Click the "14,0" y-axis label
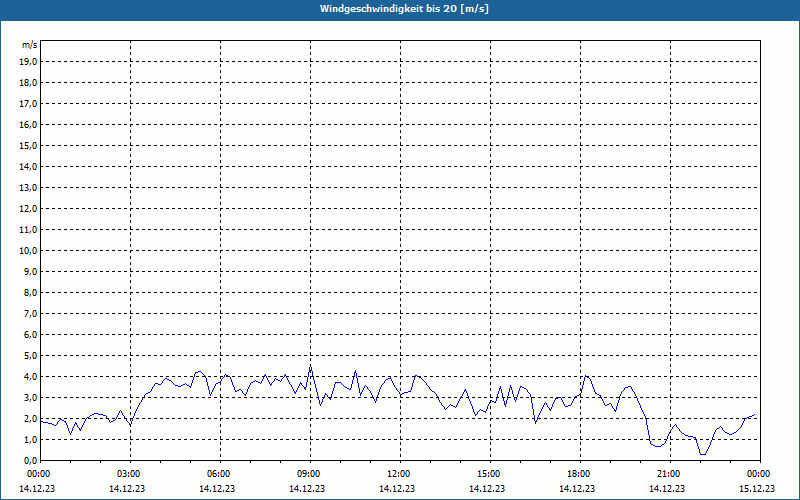 pyautogui.click(x=28, y=166)
